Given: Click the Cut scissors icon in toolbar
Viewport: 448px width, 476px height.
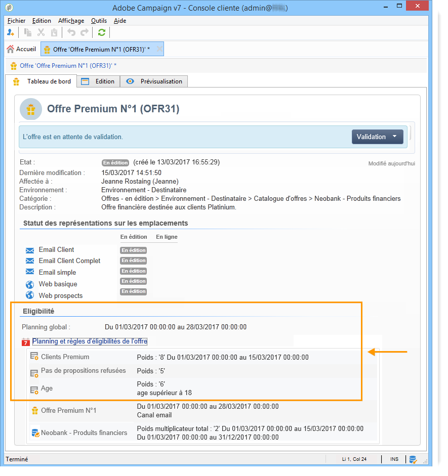Looking at the screenshot, I should [x=41, y=32].
